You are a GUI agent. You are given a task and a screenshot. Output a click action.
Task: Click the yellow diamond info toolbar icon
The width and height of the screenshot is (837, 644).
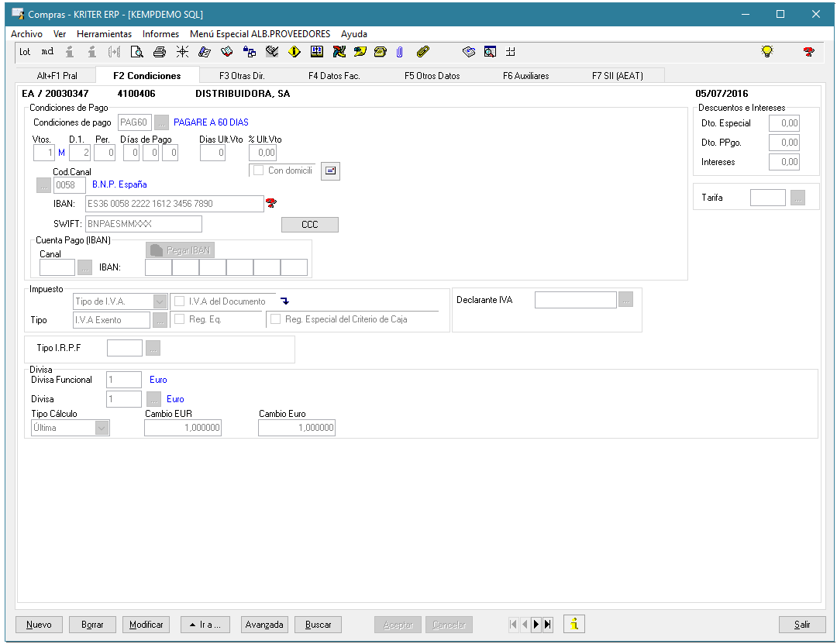coord(294,52)
